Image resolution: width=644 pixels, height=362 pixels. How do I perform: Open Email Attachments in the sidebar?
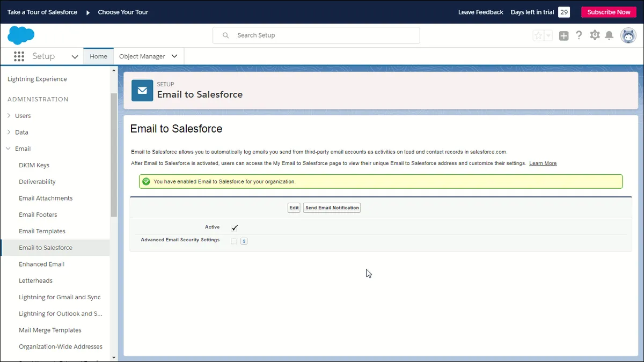pos(46,198)
